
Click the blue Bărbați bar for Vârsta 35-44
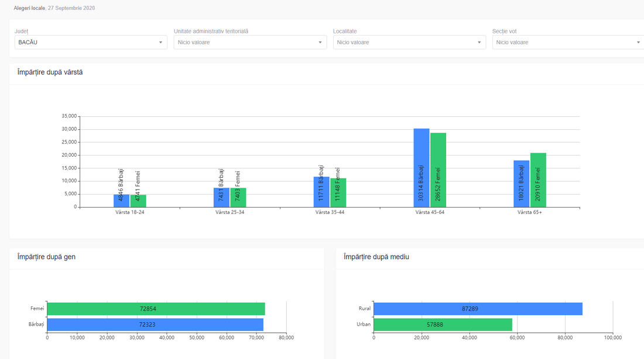(x=321, y=192)
